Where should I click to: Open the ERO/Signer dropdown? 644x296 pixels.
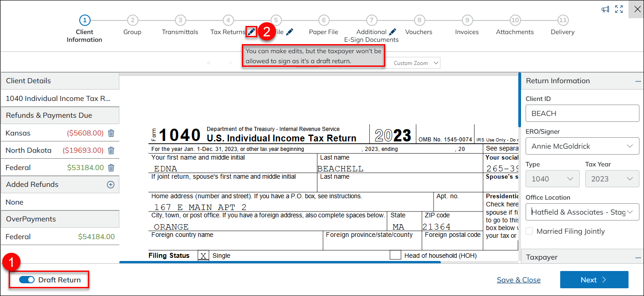(582, 146)
